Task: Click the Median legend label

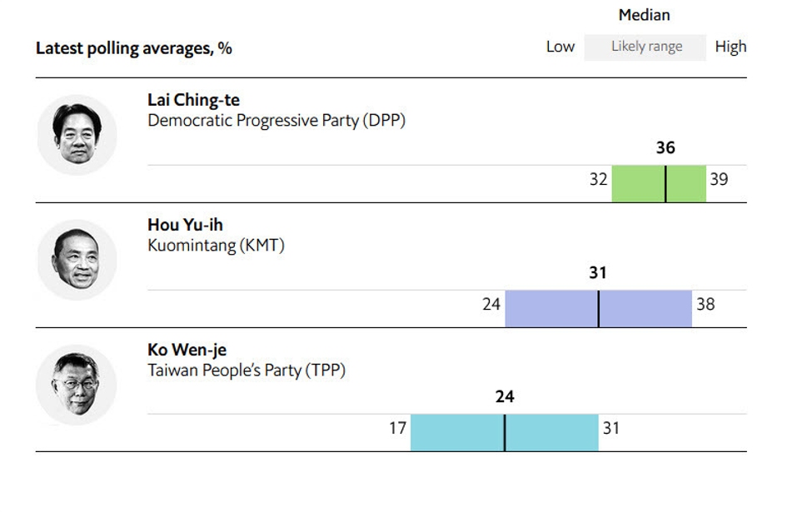Action: [645, 15]
